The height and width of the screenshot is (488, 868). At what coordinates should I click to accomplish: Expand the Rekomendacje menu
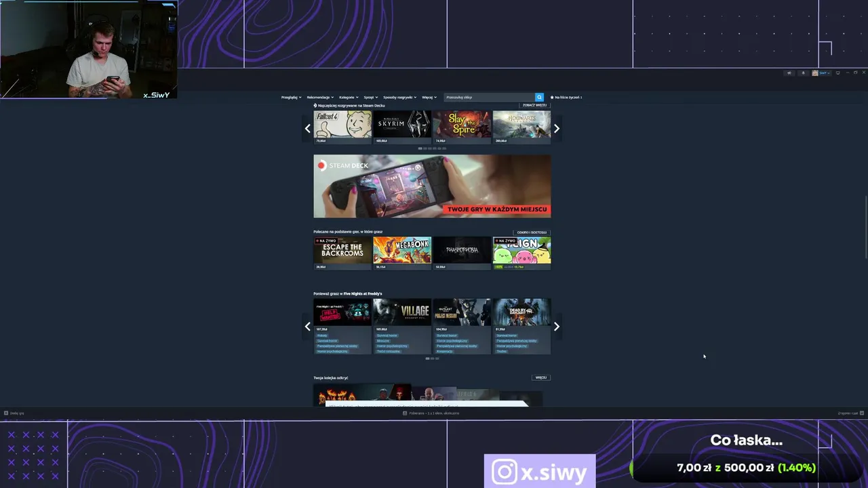(320, 97)
